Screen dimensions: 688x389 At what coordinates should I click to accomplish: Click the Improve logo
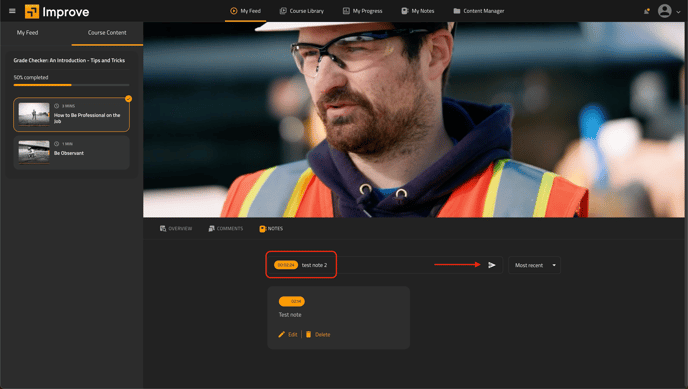point(57,11)
